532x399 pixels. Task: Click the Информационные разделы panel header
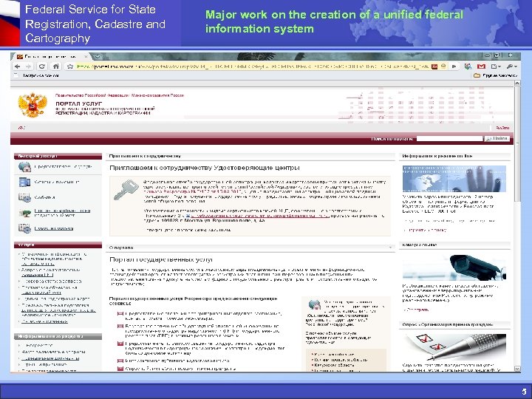58,336
